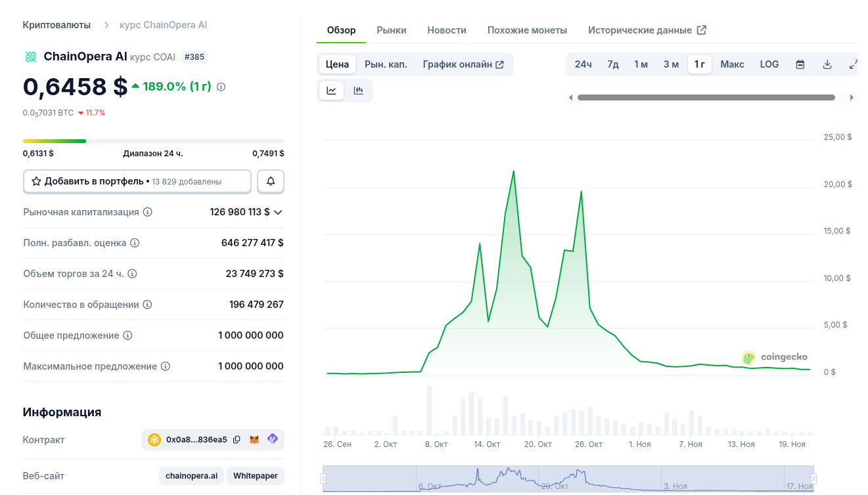Click the download chart data icon

coord(827,64)
